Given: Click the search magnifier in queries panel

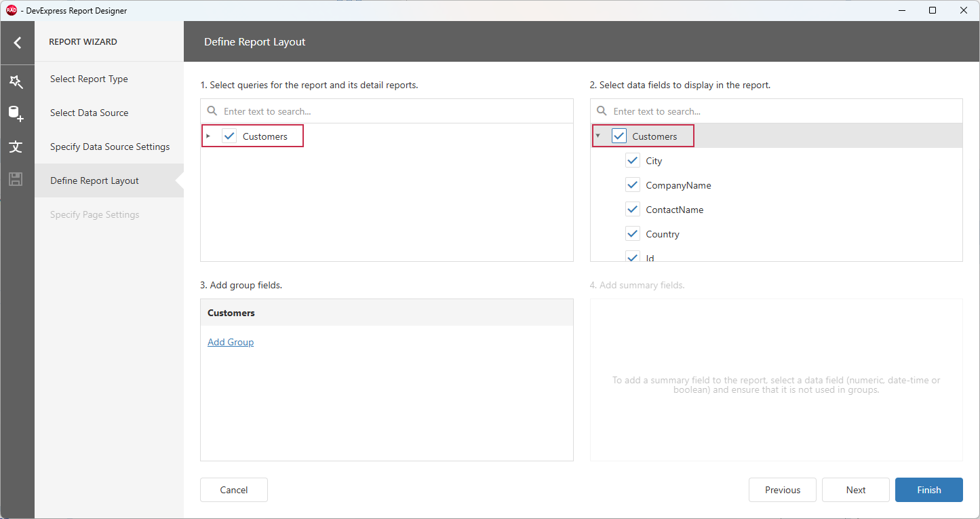Looking at the screenshot, I should (x=212, y=110).
